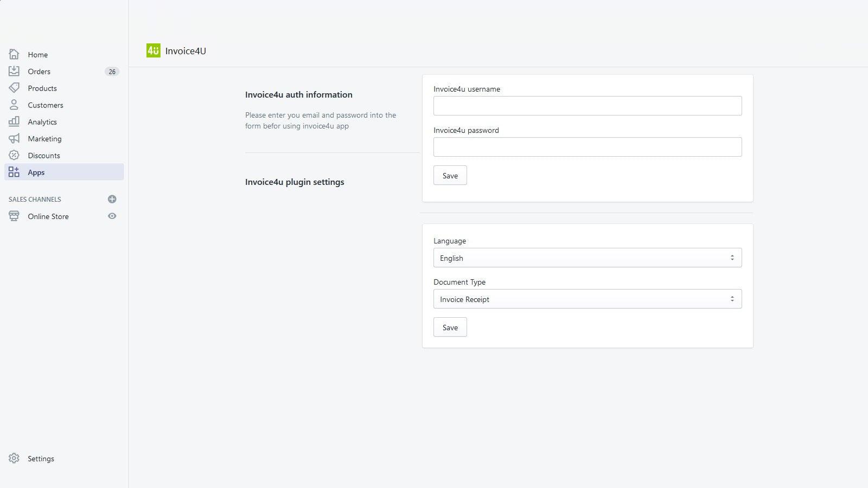Toggle Online Store visibility with the eye icon
The width and height of the screenshot is (868, 488).
(112, 216)
